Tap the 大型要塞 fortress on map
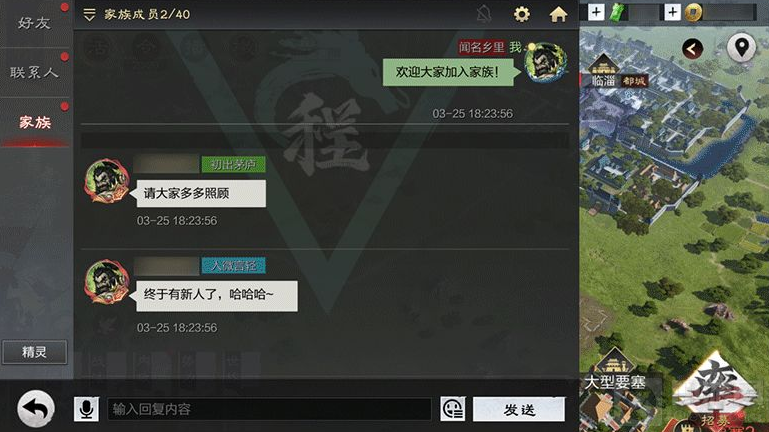 coord(615,381)
